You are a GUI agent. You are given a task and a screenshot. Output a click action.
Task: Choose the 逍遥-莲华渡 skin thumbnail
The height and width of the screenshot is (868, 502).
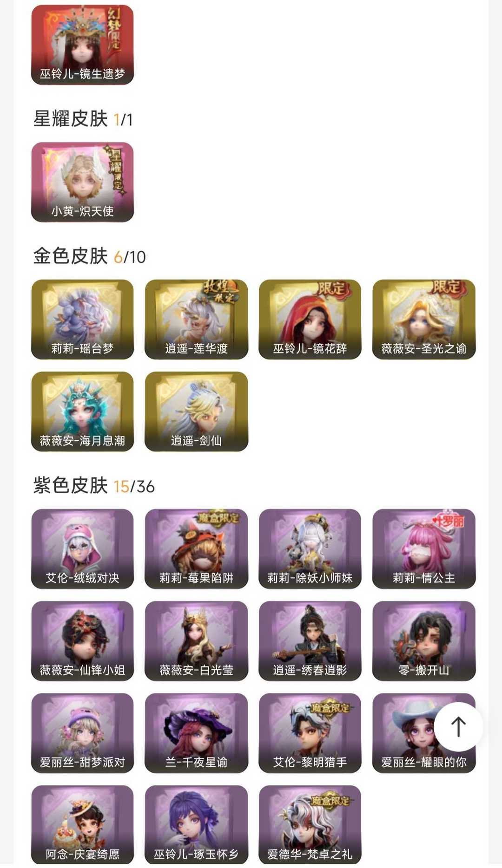tap(196, 320)
